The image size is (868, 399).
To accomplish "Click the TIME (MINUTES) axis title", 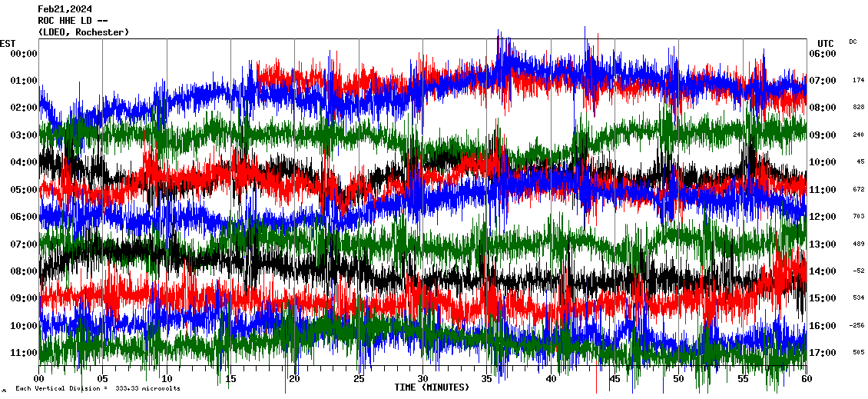I will 432,387.
